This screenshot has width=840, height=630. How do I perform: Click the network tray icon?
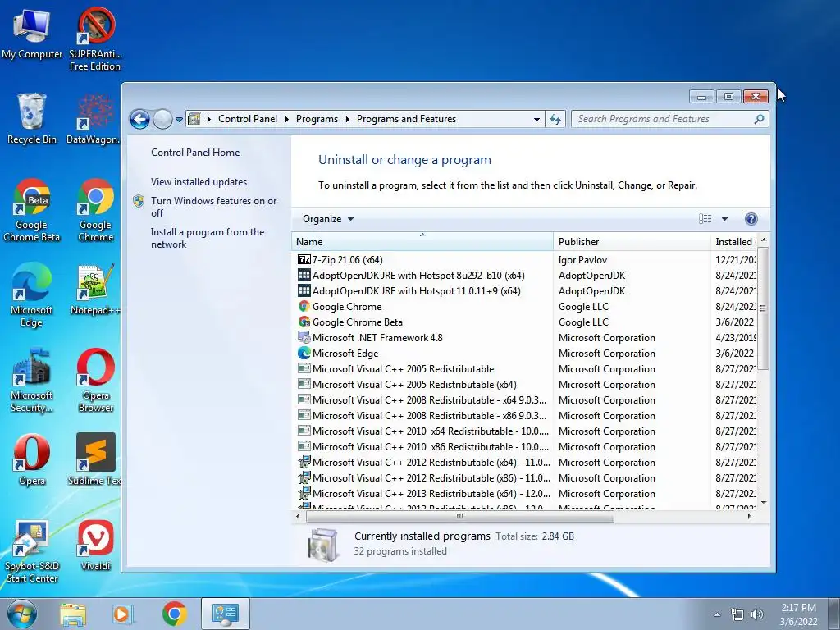pyautogui.click(x=737, y=614)
